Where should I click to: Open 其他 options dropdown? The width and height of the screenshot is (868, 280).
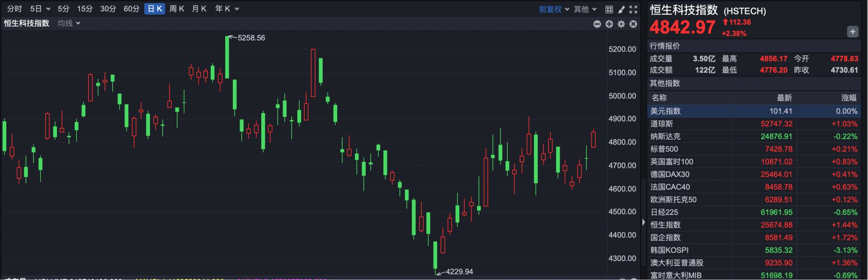585,9
